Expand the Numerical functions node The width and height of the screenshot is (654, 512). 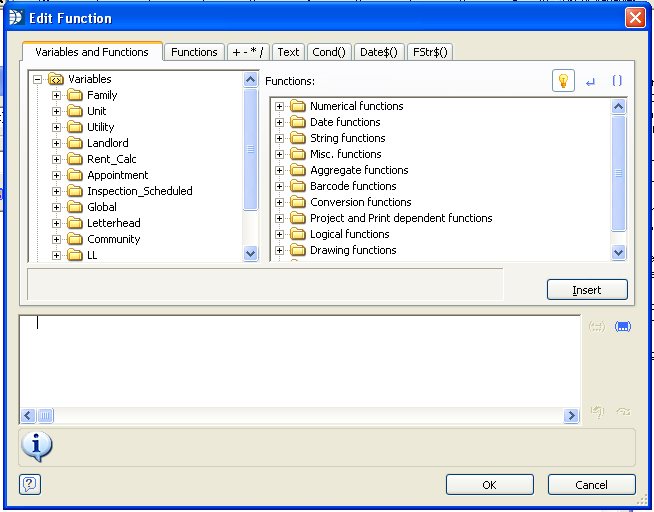coord(280,106)
